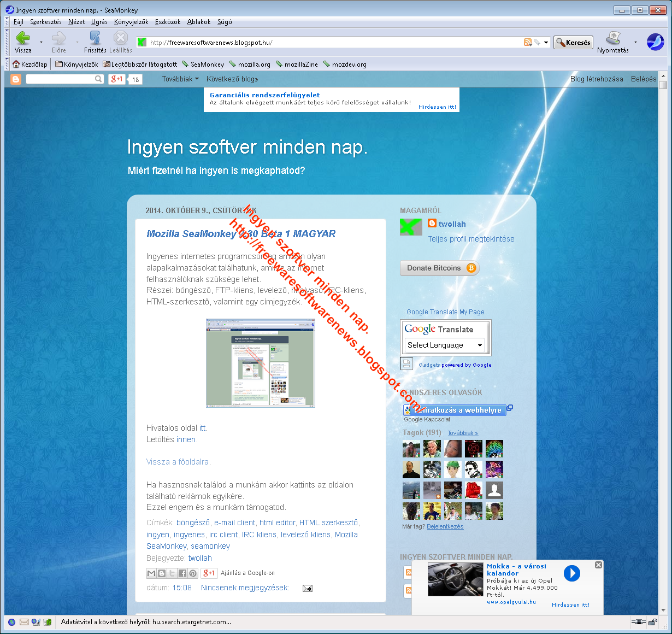Screen dimensions: 672x634
Task: Click the Következő blog» link
Action: pos(232,79)
